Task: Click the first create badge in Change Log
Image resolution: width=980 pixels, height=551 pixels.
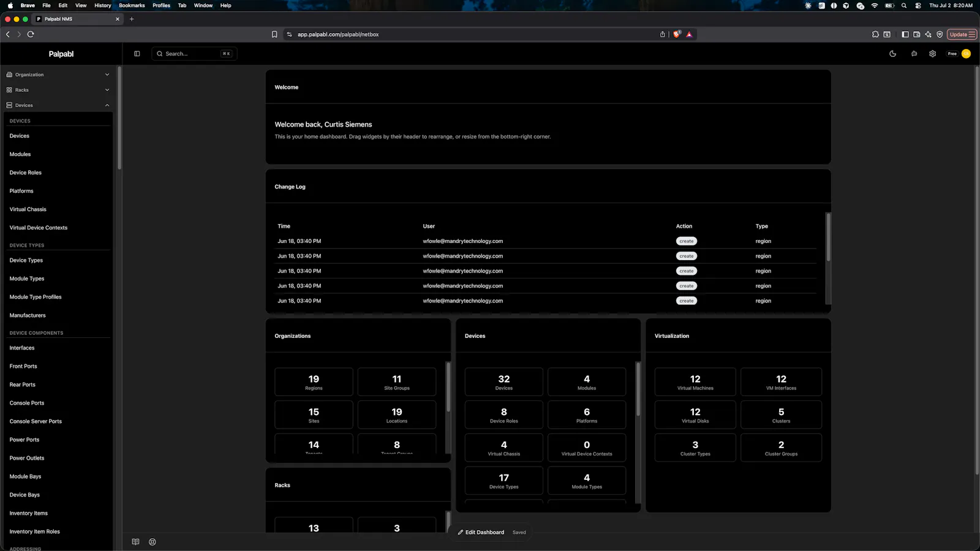Action: point(687,241)
